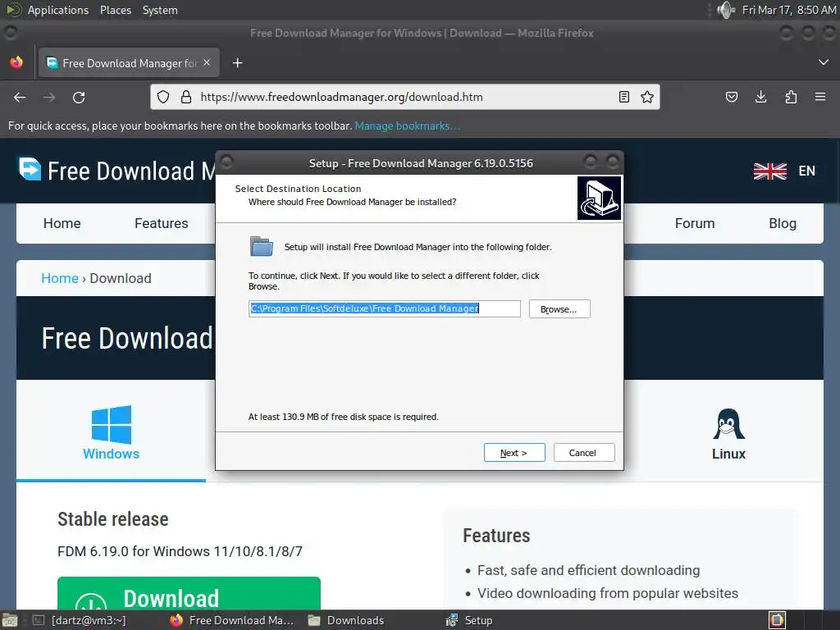Open Firefox extensions icon
This screenshot has width=840, height=630.
tap(791, 97)
